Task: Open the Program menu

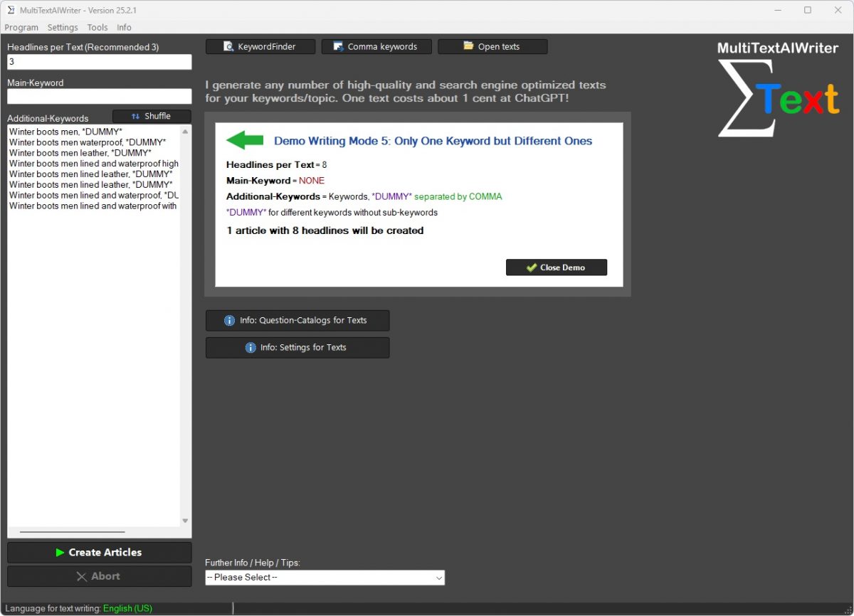Action: pyautogui.click(x=21, y=28)
